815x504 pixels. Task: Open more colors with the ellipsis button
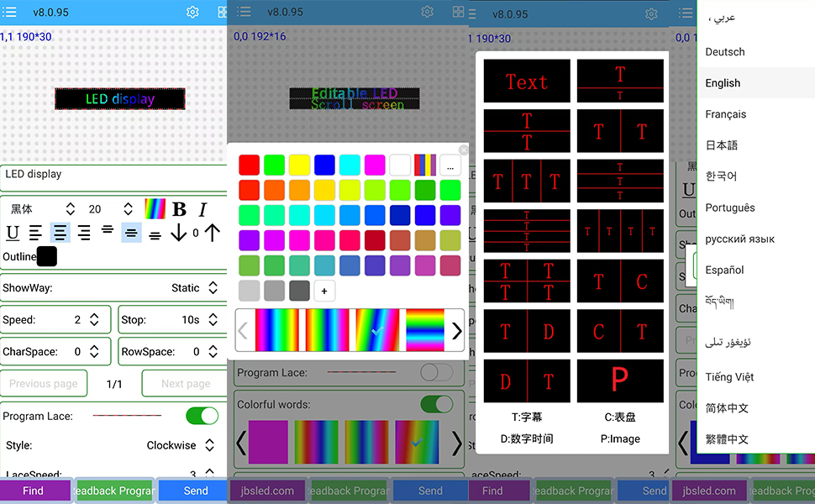tap(450, 165)
